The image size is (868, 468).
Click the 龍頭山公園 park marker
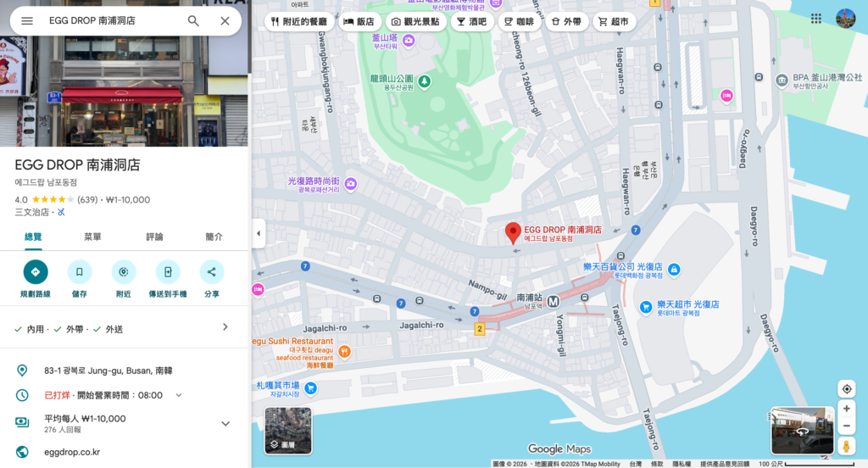pos(424,82)
